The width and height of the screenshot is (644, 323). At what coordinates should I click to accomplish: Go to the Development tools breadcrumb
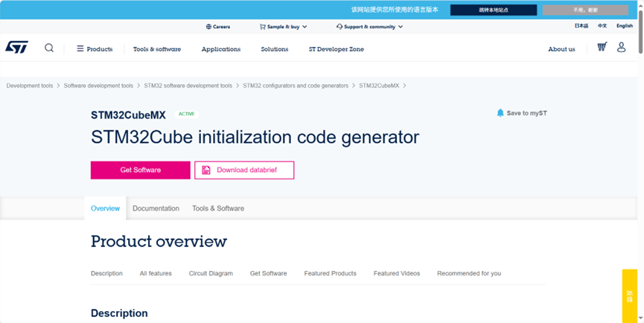click(x=30, y=86)
